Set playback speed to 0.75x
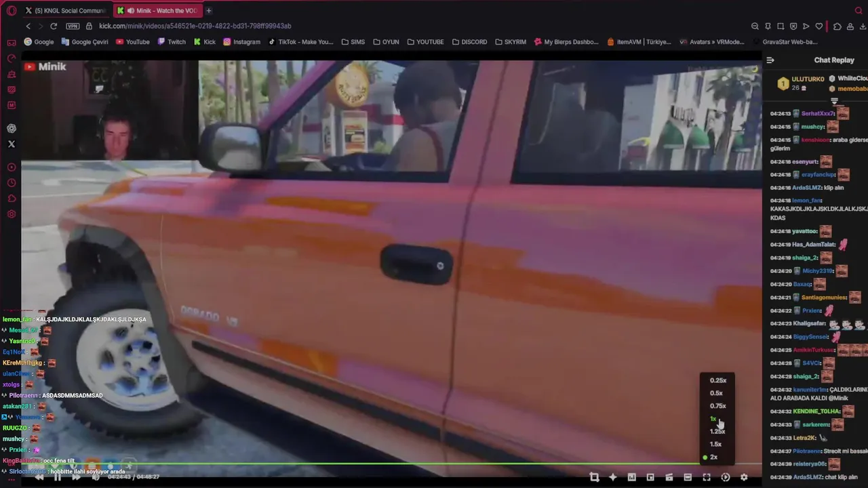The height and width of the screenshot is (488, 868). click(x=717, y=406)
